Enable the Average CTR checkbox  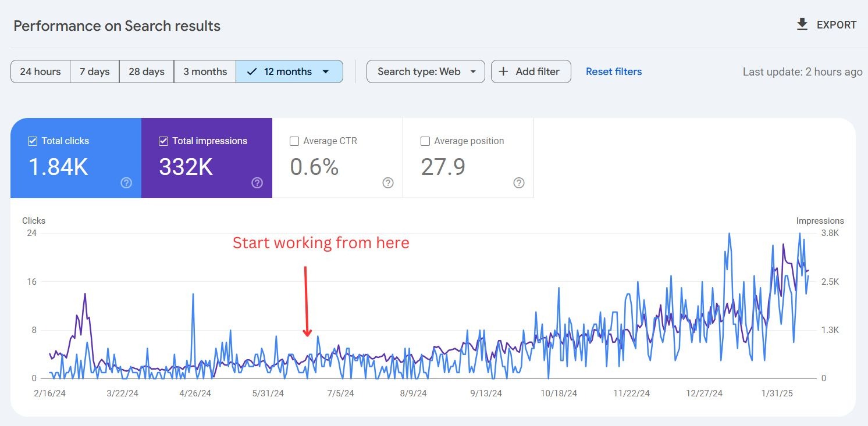(x=294, y=141)
